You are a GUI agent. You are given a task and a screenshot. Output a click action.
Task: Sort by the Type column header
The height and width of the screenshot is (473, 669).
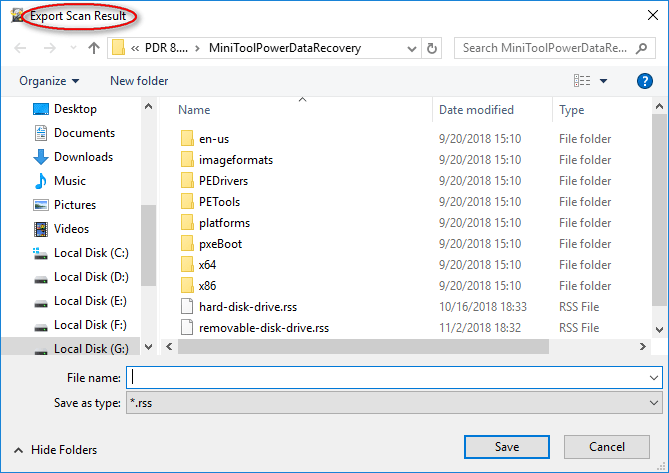tap(571, 110)
